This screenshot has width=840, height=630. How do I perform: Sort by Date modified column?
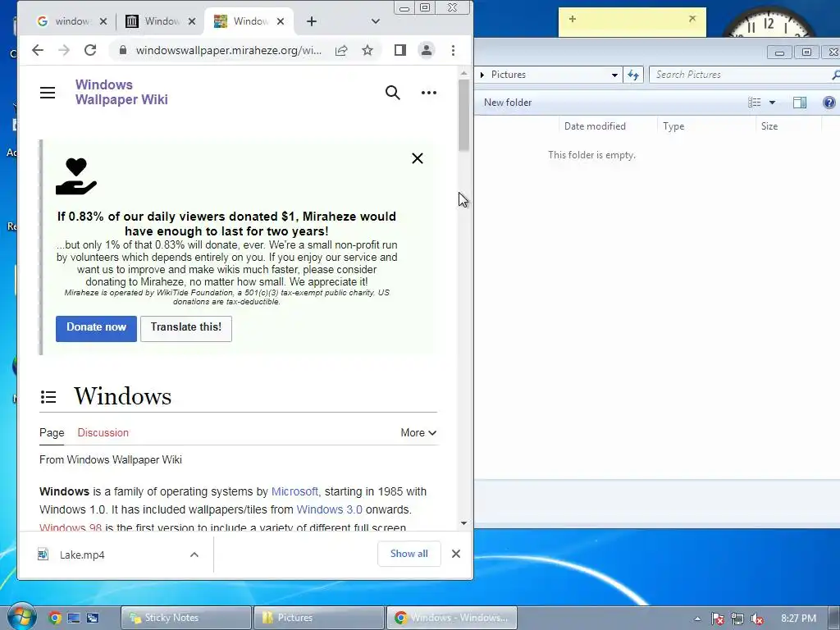595,126
